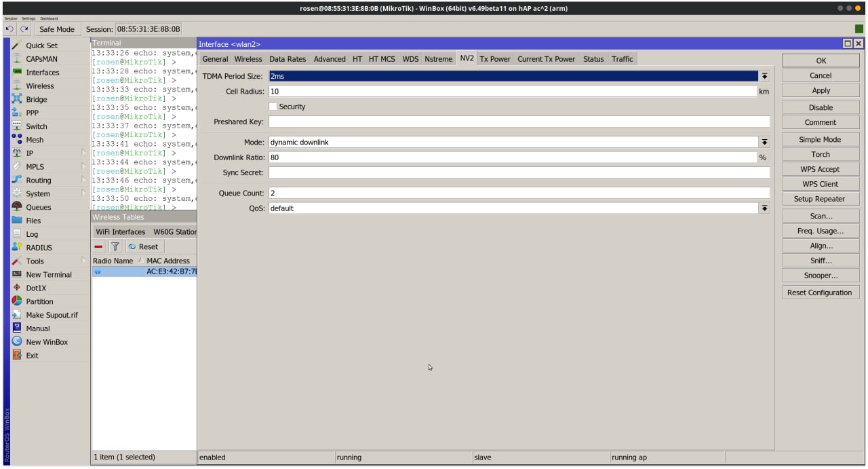Open the Session menu
The height and width of the screenshot is (469, 868).
tap(11, 18)
